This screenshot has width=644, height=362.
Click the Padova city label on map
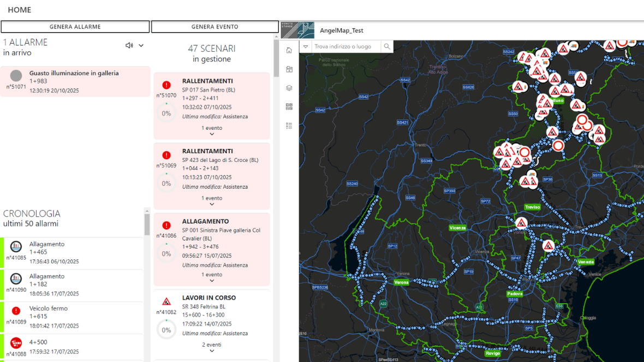click(515, 294)
